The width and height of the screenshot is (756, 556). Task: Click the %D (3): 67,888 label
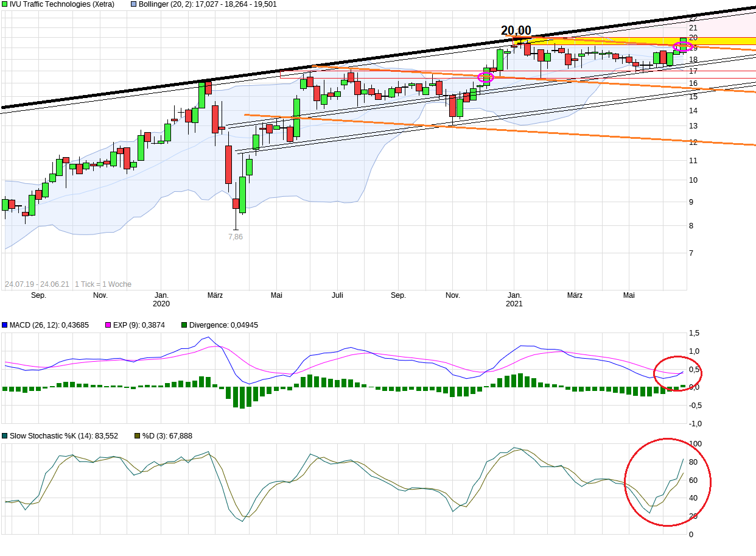[x=167, y=435]
